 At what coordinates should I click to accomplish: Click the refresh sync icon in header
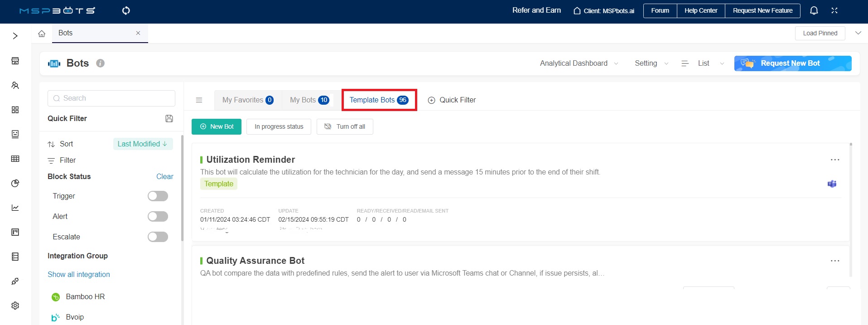126,10
